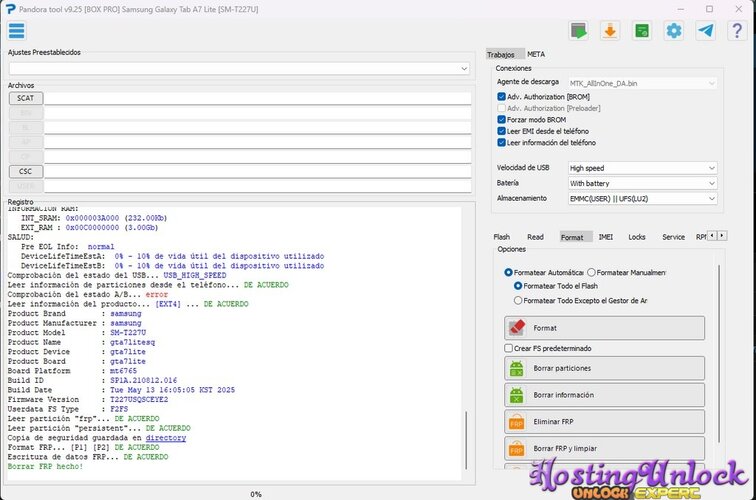Viewport: 756px width, 500px height.
Task: Open settings with the blue gear icon
Action: point(674,31)
